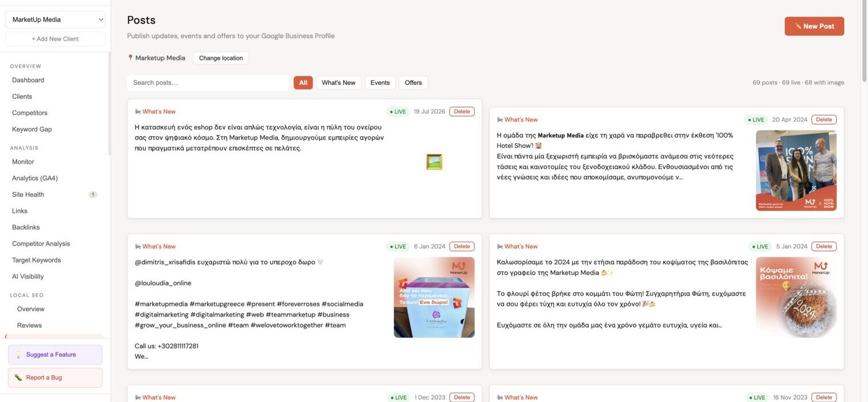This screenshot has width=868, height=402.
Task: Open the 100% Hotel Show post image
Action: pyautogui.click(x=796, y=171)
